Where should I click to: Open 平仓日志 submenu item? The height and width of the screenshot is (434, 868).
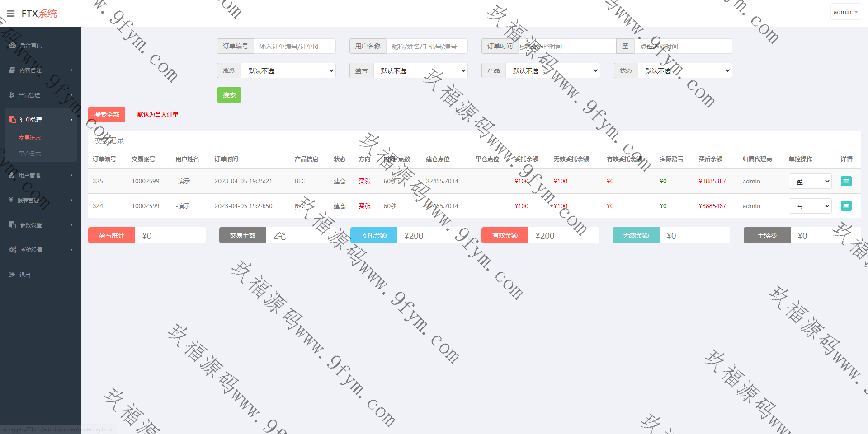[30, 154]
